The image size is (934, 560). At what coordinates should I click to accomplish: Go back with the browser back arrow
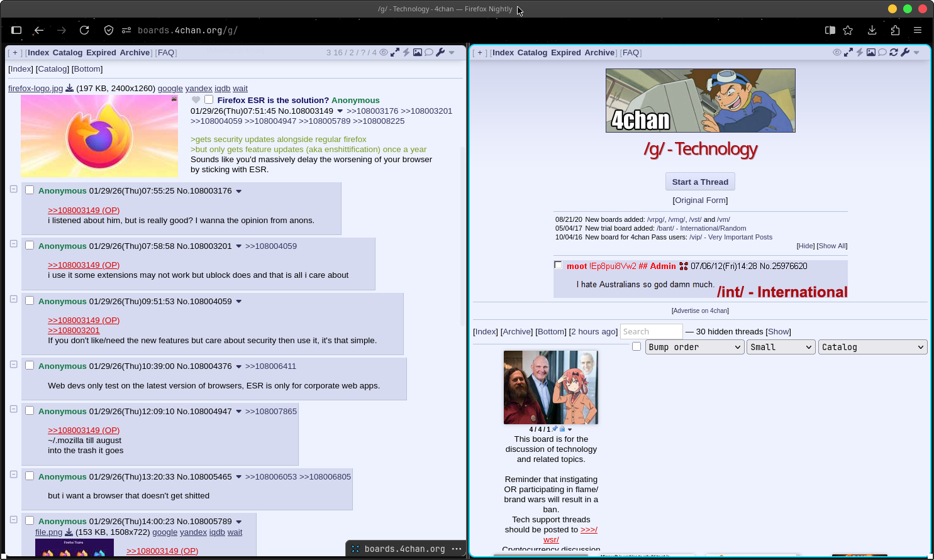pos(39,30)
